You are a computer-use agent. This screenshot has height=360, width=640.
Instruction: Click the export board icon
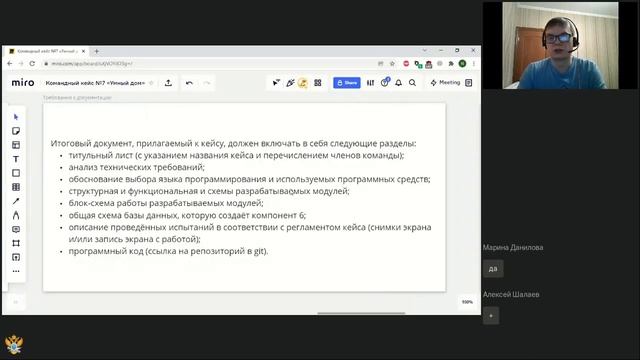[168, 83]
